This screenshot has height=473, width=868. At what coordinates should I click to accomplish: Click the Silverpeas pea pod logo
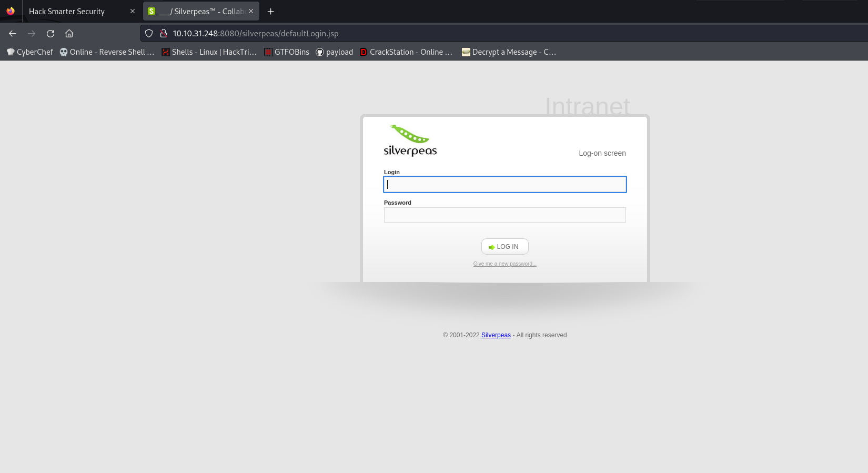[x=410, y=140]
